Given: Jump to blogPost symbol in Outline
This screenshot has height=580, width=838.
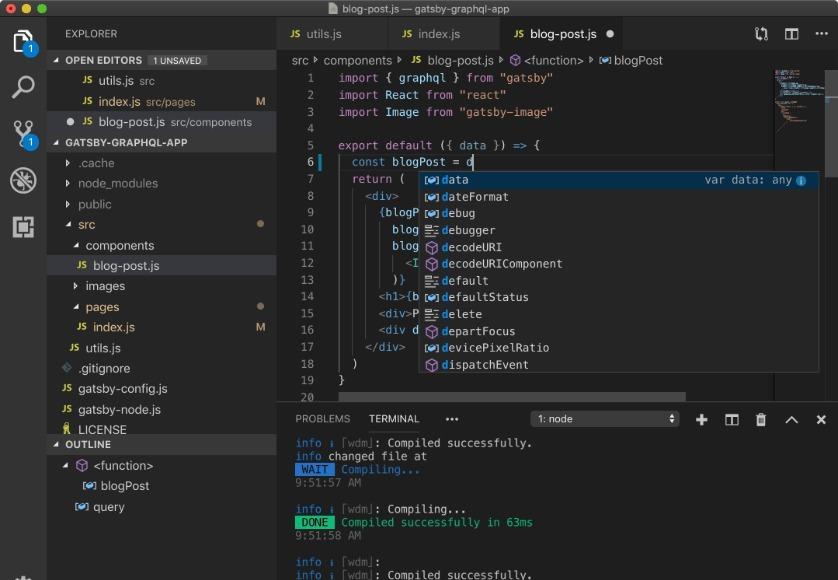Looking at the screenshot, I should coord(161,486).
